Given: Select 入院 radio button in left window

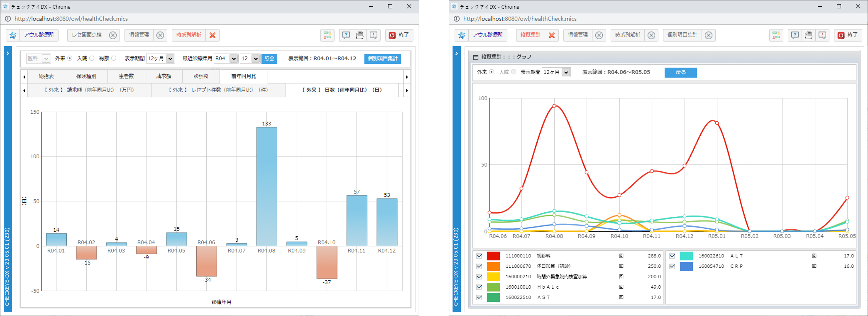Looking at the screenshot, I should click(92, 58).
